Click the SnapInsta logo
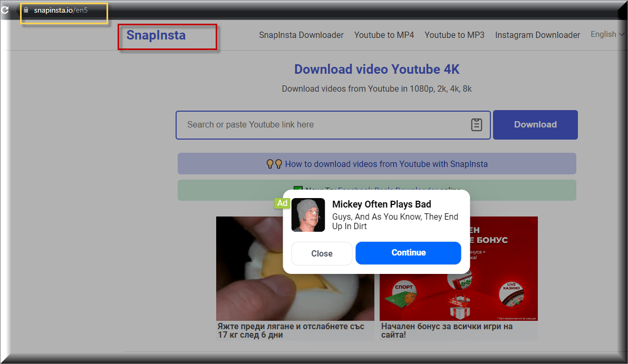This screenshot has height=364, width=628. pos(156,35)
